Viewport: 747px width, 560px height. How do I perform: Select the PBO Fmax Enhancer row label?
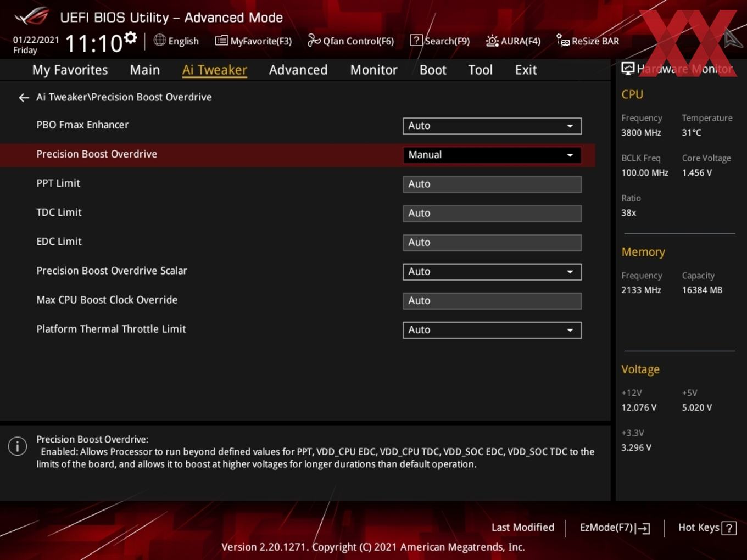tap(82, 125)
